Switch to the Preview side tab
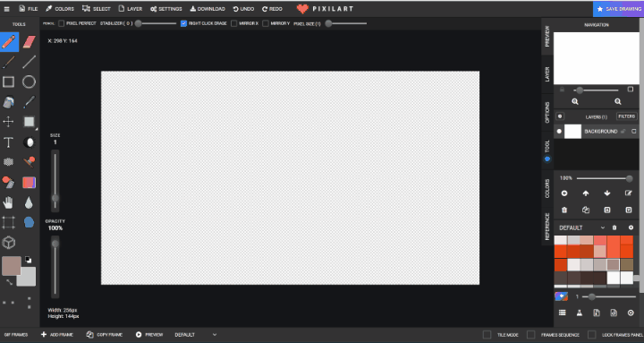644x343 pixels. (x=547, y=36)
